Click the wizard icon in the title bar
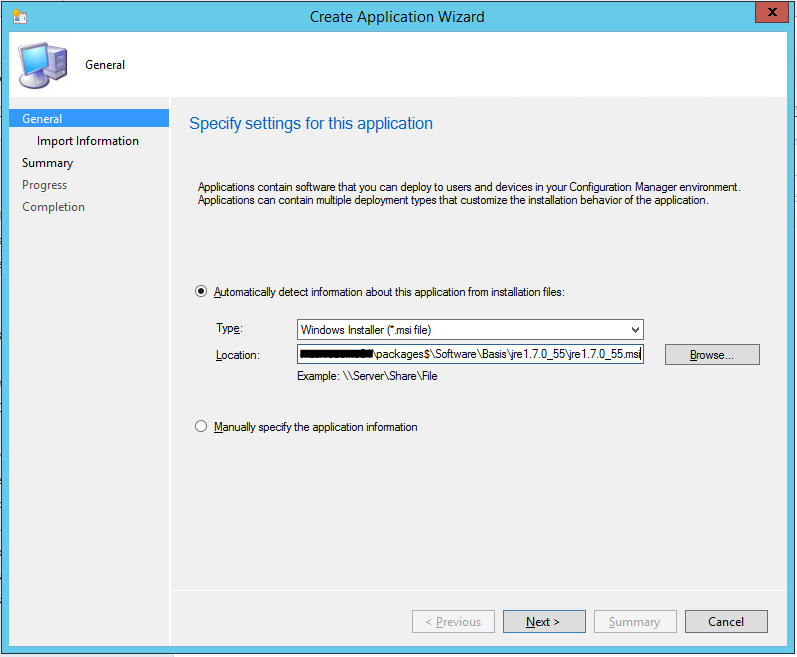The width and height of the screenshot is (797, 657). (19, 16)
